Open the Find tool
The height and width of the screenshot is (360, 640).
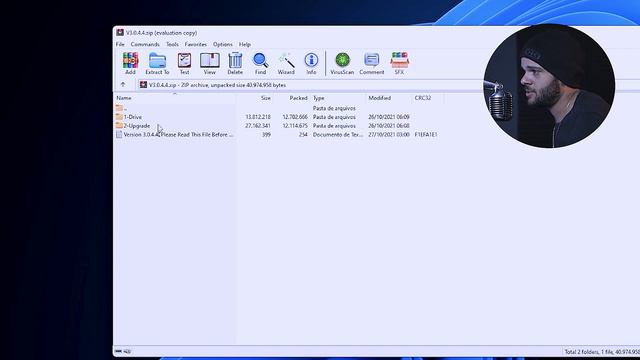pyautogui.click(x=260, y=63)
